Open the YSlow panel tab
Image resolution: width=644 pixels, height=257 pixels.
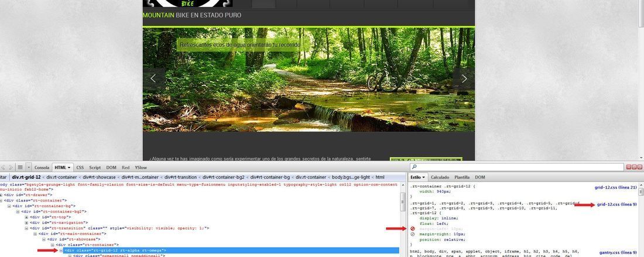click(x=141, y=167)
